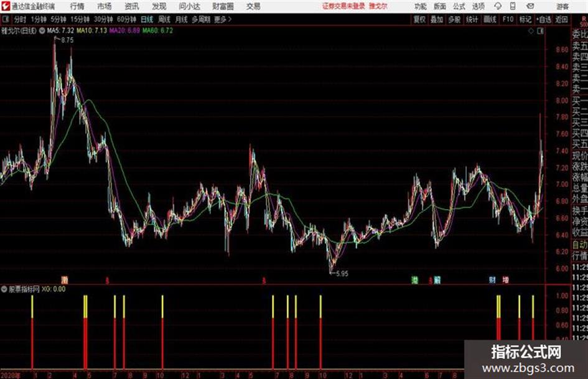588x379 pixels.
Task: Click the 8.00 price axis label
Action: click(x=562, y=100)
